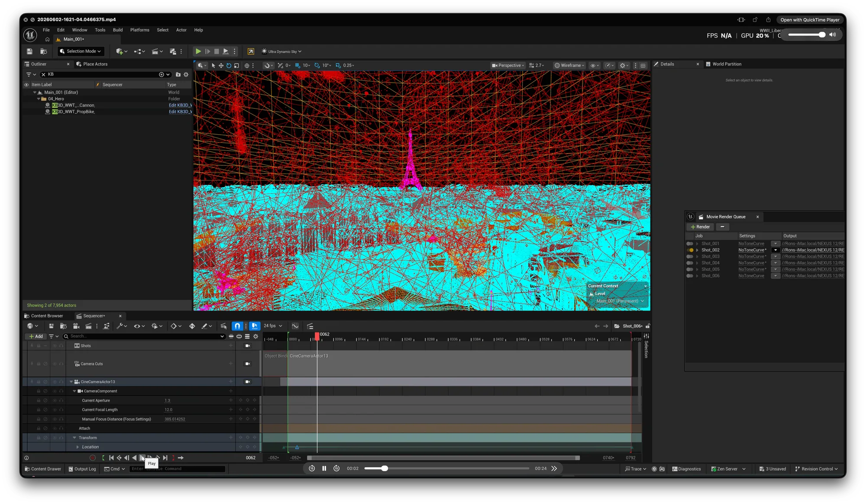Click the save level icon in toolbar
This screenshot has width=866, height=504.
click(x=29, y=52)
